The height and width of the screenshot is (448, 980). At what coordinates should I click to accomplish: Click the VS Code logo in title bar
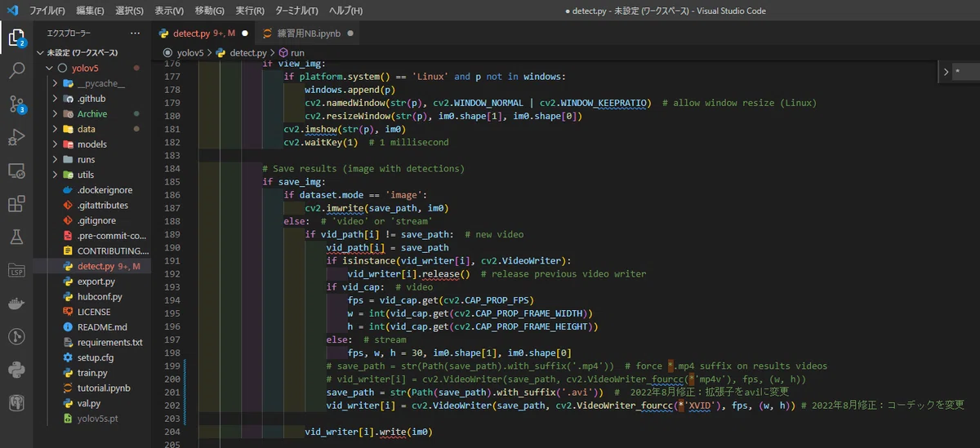12,11
